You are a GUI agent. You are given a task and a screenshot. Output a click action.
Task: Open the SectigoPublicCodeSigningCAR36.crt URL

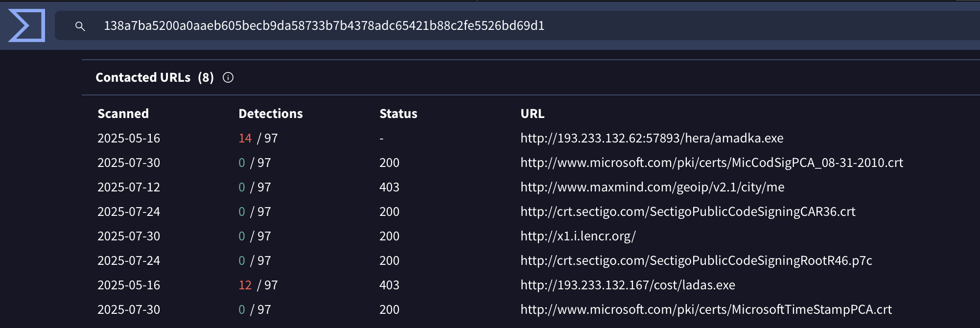tap(688, 211)
